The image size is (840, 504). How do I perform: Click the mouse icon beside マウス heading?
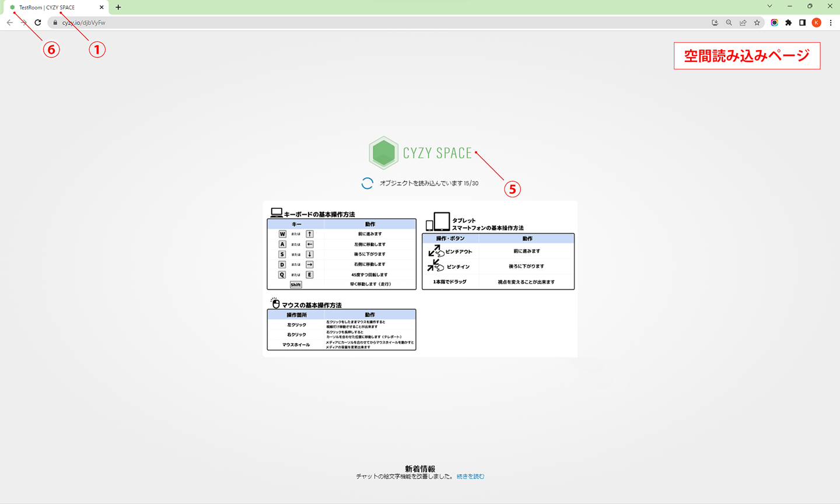click(275, 303)
